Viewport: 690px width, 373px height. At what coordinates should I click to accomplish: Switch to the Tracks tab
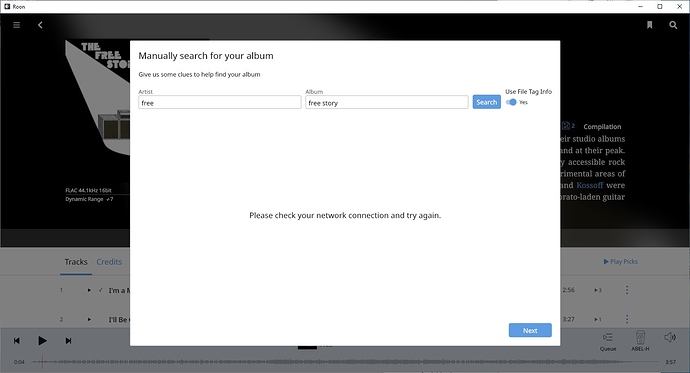coord(76,262)
